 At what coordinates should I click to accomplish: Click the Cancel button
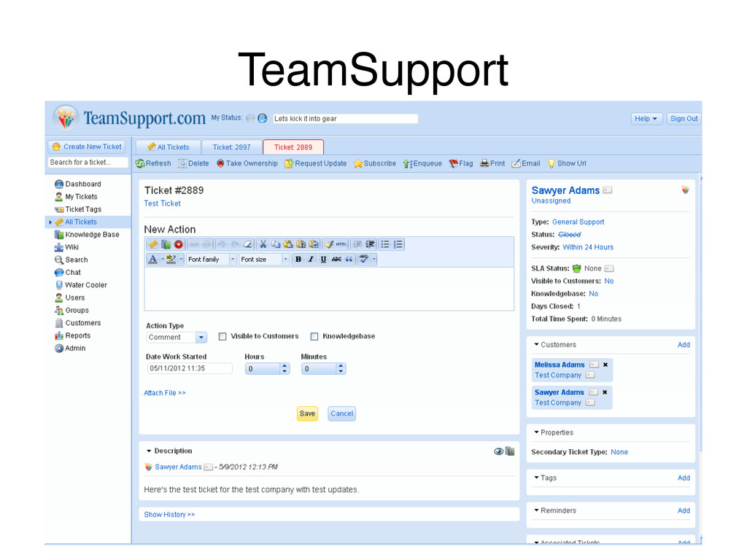coord(342,413)
